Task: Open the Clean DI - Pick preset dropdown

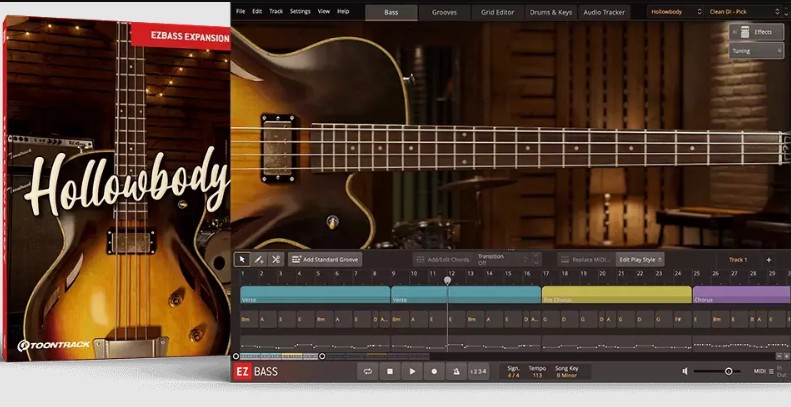Action: pyautogui.click(x=744, y=12)
